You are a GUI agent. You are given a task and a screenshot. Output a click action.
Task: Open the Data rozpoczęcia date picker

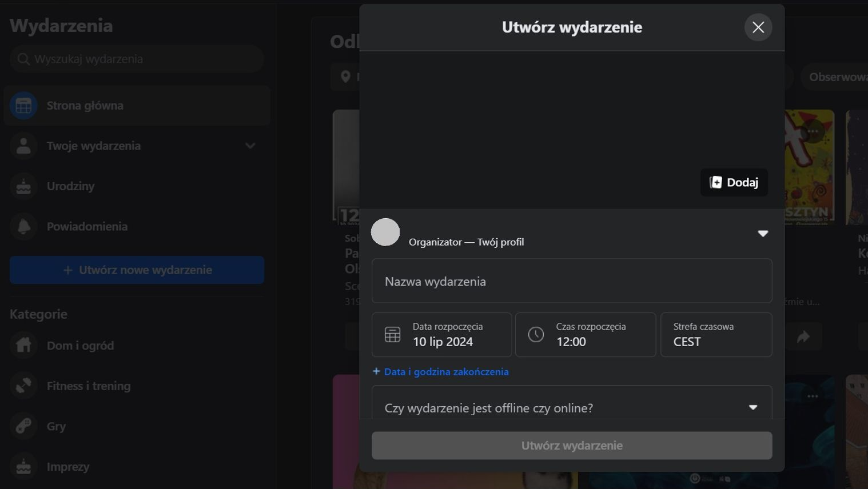[442, 335]
